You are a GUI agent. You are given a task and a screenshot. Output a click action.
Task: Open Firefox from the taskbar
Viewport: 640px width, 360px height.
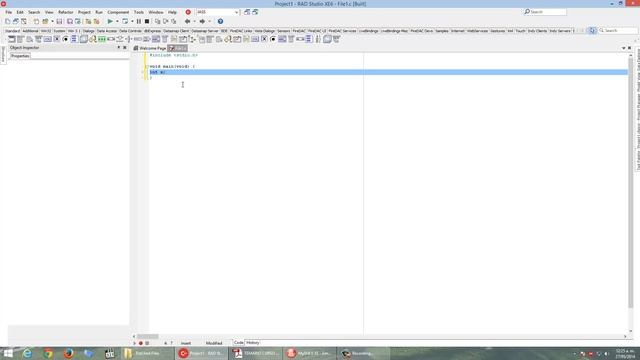point(69,353)
